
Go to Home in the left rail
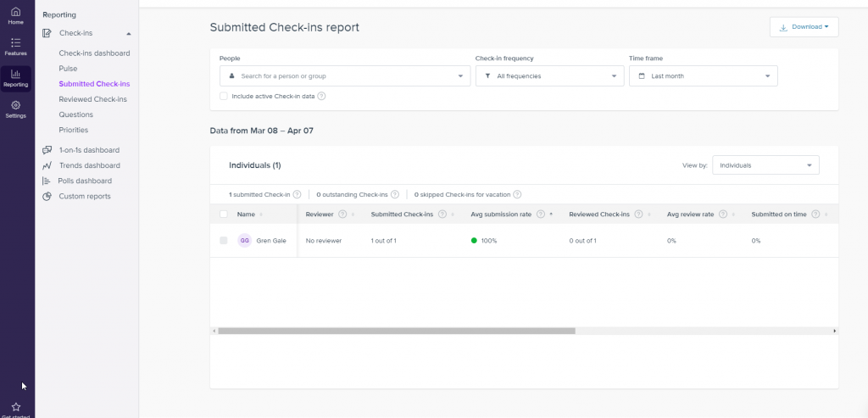15,16
